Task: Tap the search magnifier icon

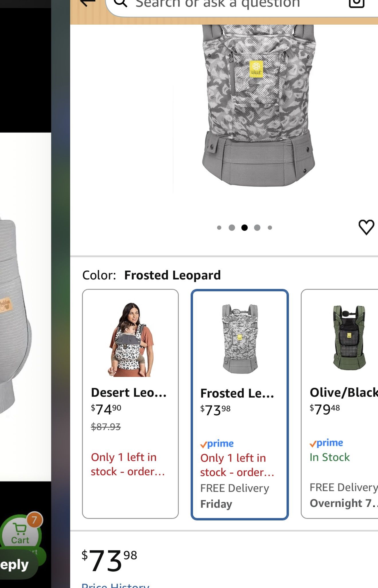Action: [121, 3]
